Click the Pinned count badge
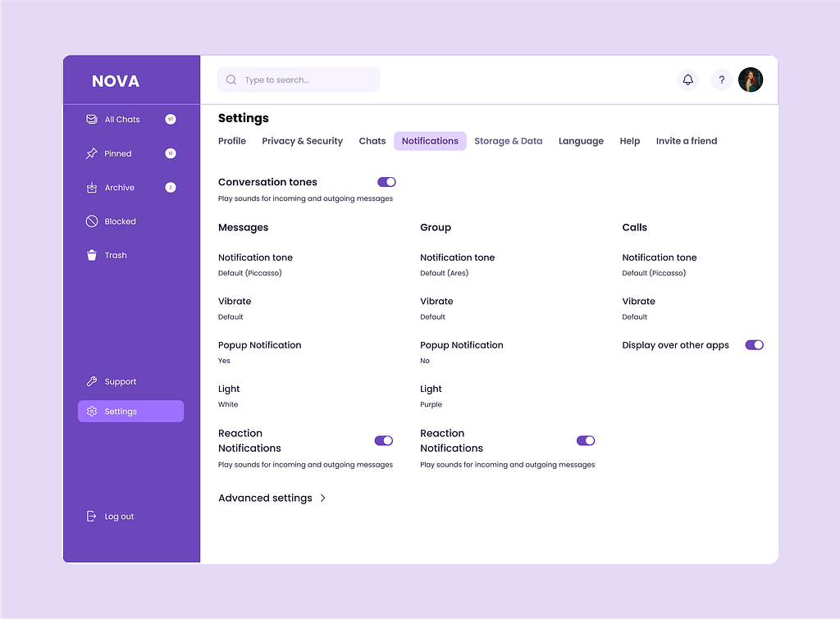Viewport: 840px width, 619px height. (x=171, y=153)
